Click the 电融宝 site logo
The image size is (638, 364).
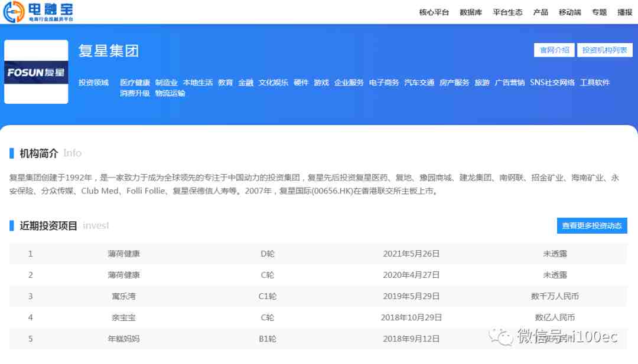pyautogui.click(x=38, y=12)
